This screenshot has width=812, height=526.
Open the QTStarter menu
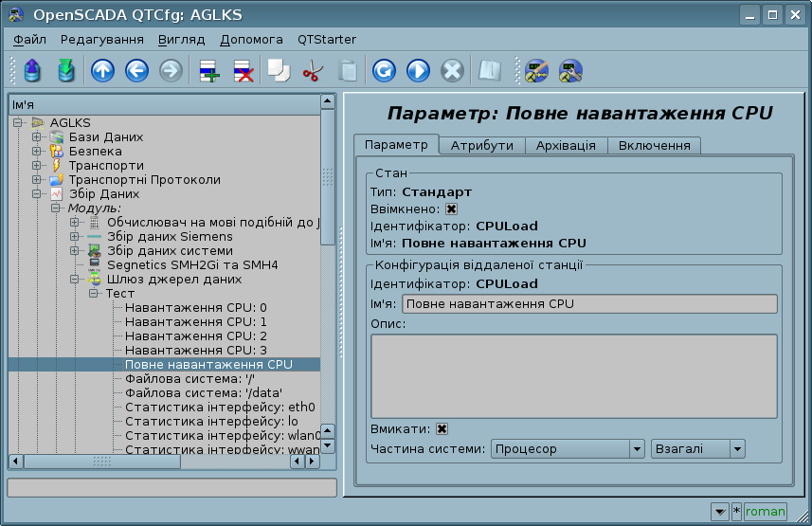[x=327, y=40]
